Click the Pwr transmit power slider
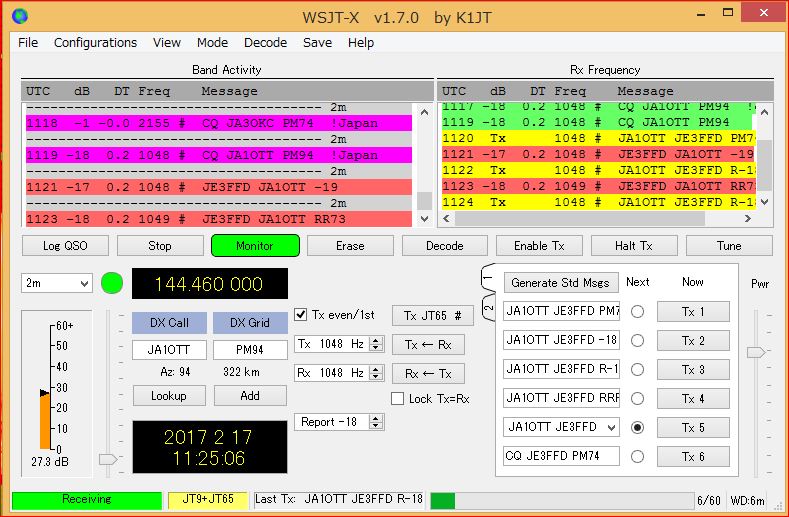This screenshot has width=789, height=517. click(756, 352)
